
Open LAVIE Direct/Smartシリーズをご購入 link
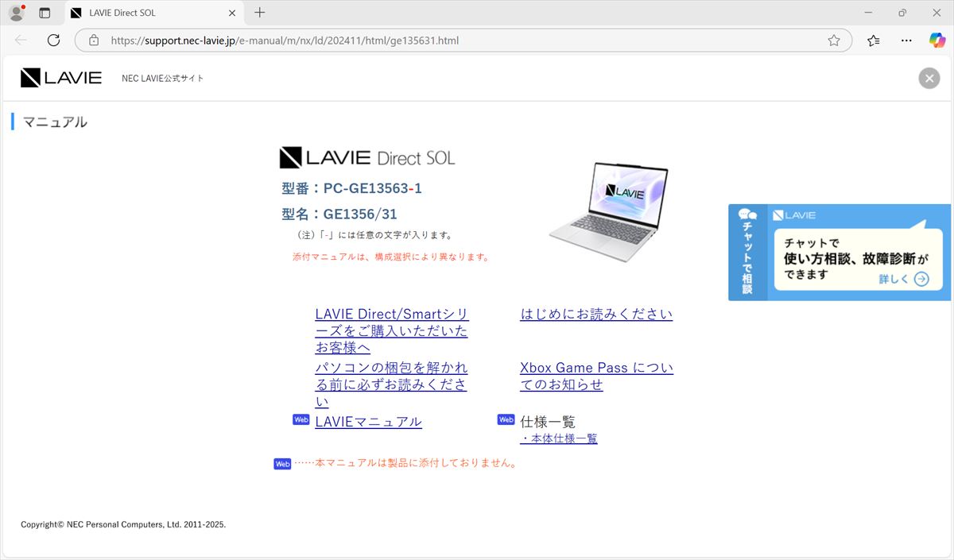[392, 331]
